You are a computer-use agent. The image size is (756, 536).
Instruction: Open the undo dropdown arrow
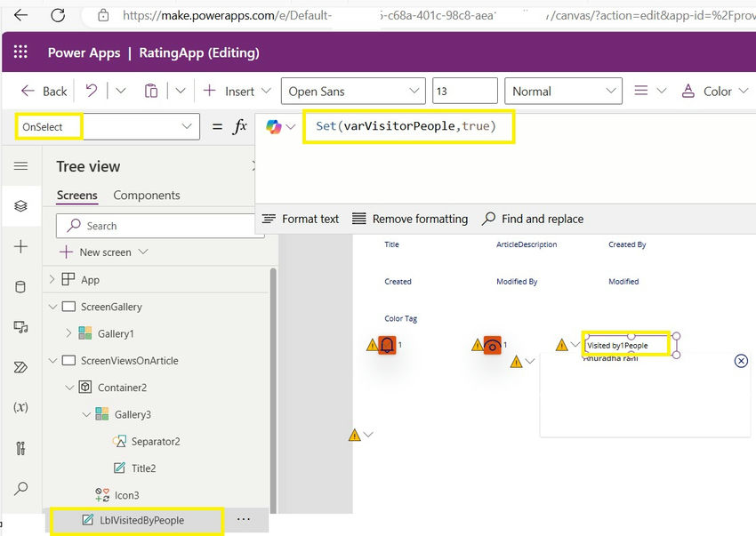click(121, 91)
